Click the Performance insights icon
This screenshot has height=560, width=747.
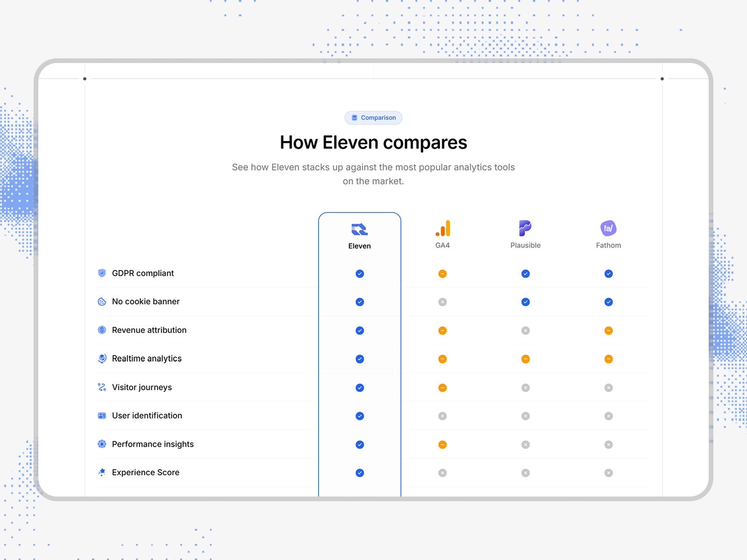pyautogui.click(x=102, y=444)
